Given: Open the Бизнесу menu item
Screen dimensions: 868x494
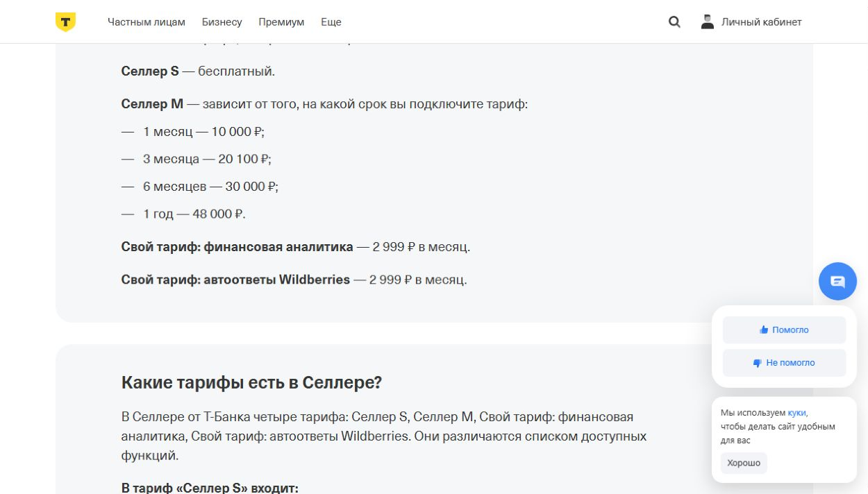Looking at the screenshot, I should pos(222,22).
